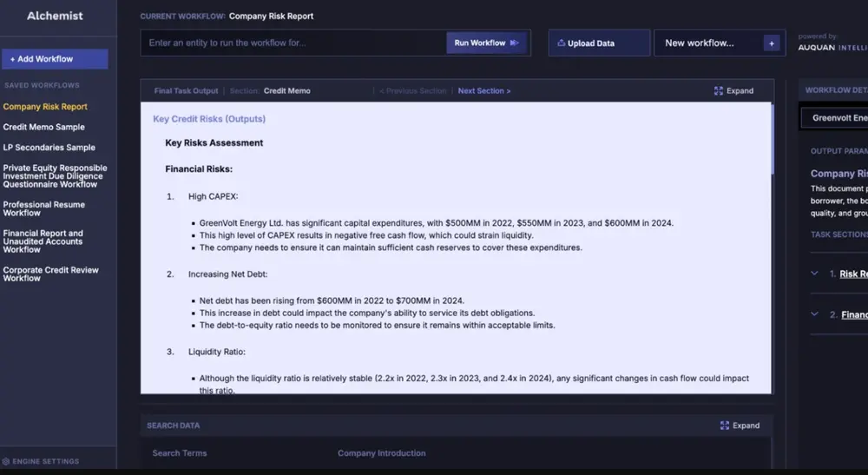The height and width of the screenshot is (475, 868).
Task: Expand the Final Task Output panel
Action: point(733,90)
